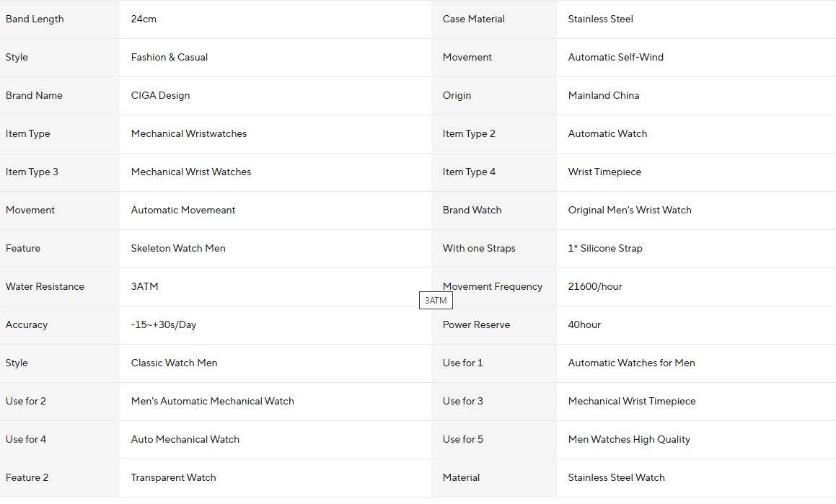Select the "Skeleton Watch Men" feature value
836x504 pixels.
tap(178, 249)
